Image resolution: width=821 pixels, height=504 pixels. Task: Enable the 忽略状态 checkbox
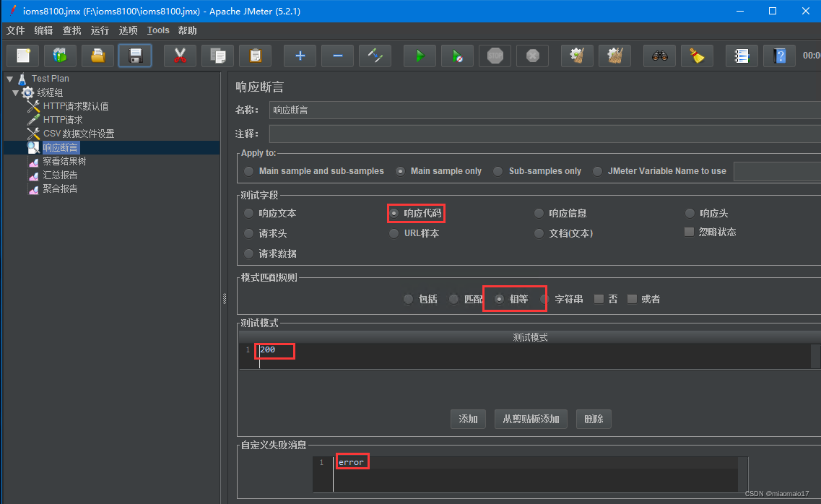coord(690,232)
